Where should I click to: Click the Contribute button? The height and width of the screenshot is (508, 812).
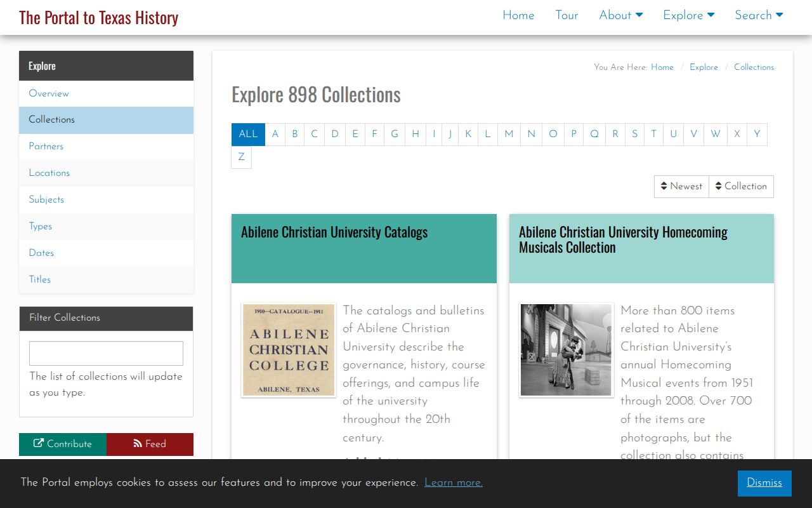63,444
